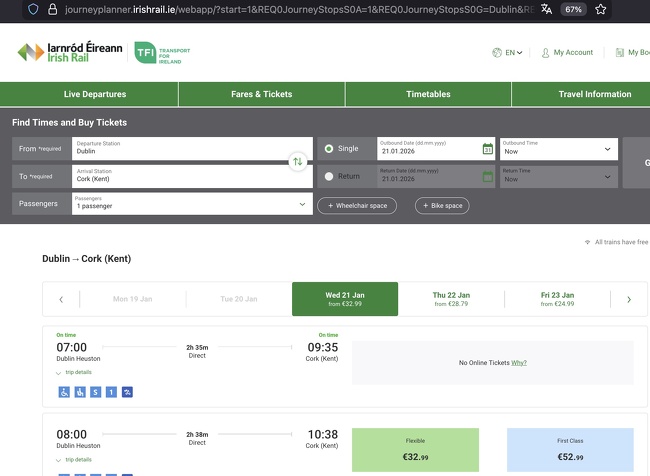
Task: Select the Thu 22 Jan date tab
Action: 450,299
